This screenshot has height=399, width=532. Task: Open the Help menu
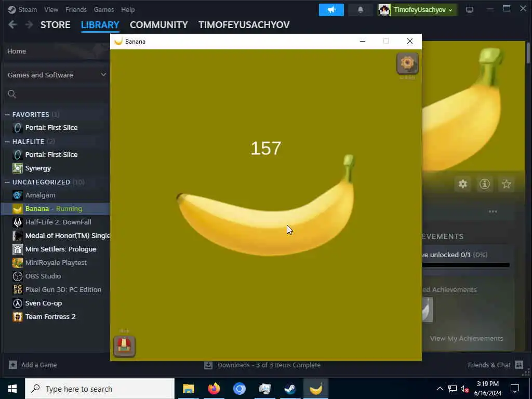pos(128,9)
